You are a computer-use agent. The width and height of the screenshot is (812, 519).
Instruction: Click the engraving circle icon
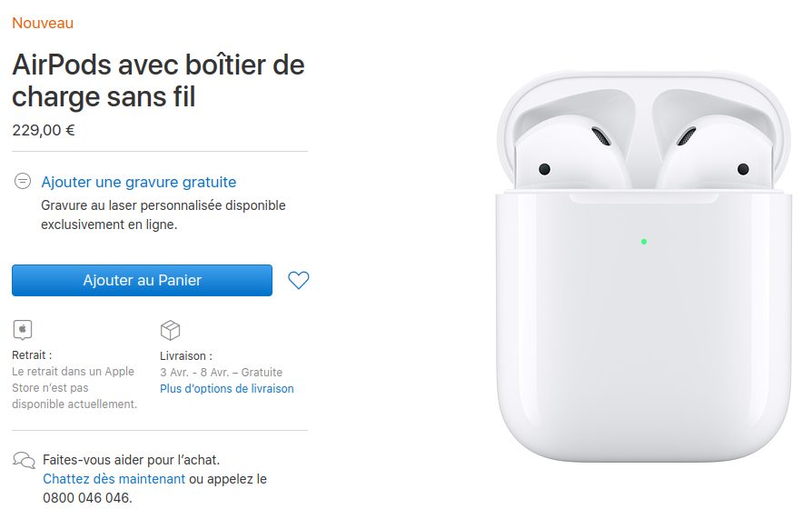click(23, 181)
